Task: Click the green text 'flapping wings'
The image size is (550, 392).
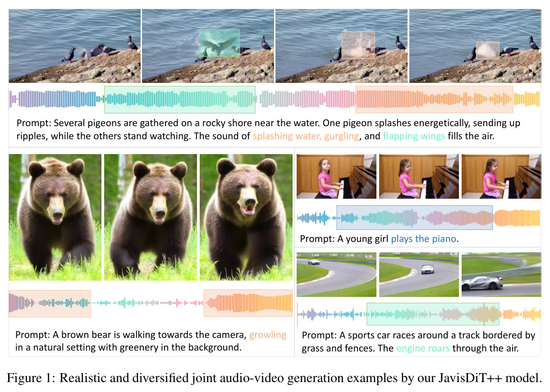Action: [x=414, y=136]
